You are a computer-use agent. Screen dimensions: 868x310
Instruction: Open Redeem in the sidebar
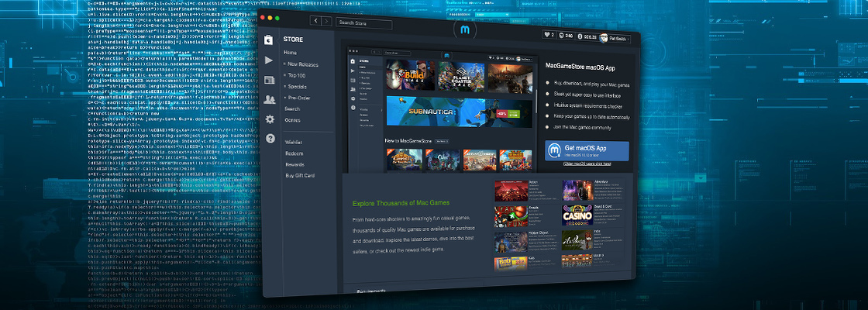294,153
